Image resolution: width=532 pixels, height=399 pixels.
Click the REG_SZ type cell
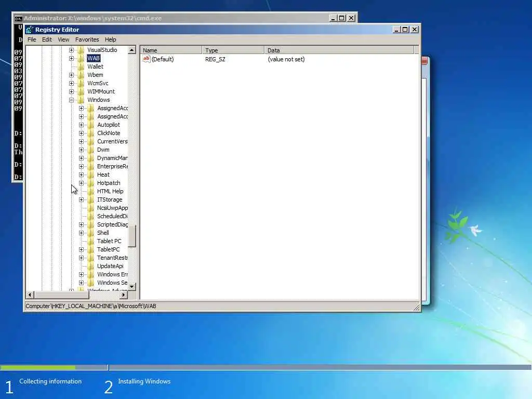215,59
